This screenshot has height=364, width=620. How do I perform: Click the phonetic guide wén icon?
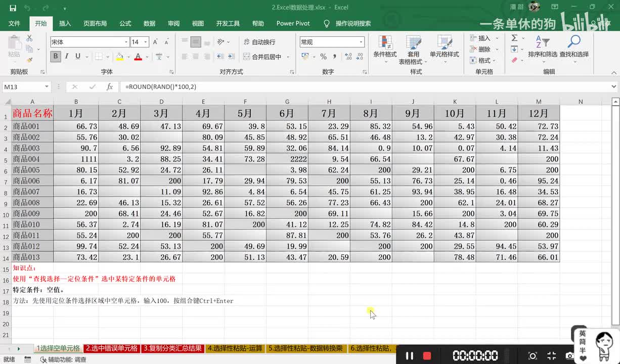click(159, 57)
